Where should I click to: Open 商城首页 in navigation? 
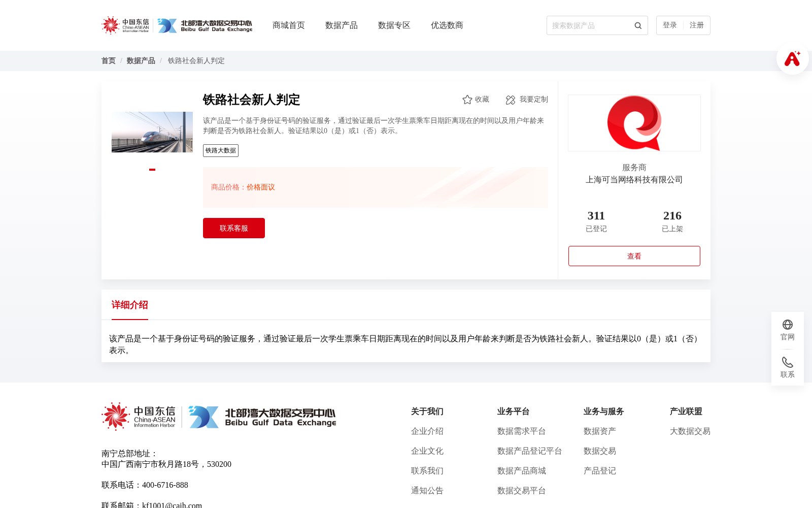pyautogui.click(x=289, y=25)
